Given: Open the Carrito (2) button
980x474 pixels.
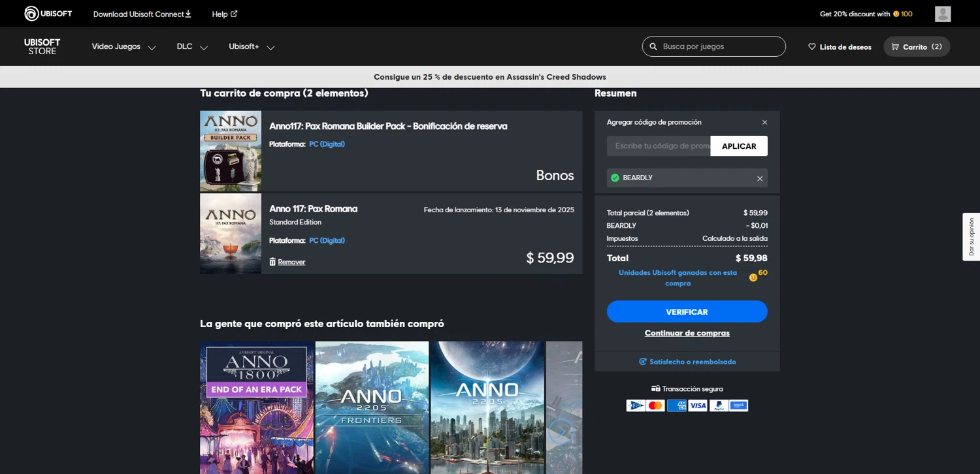Looking at the screenshot, I should coord(917,46).
